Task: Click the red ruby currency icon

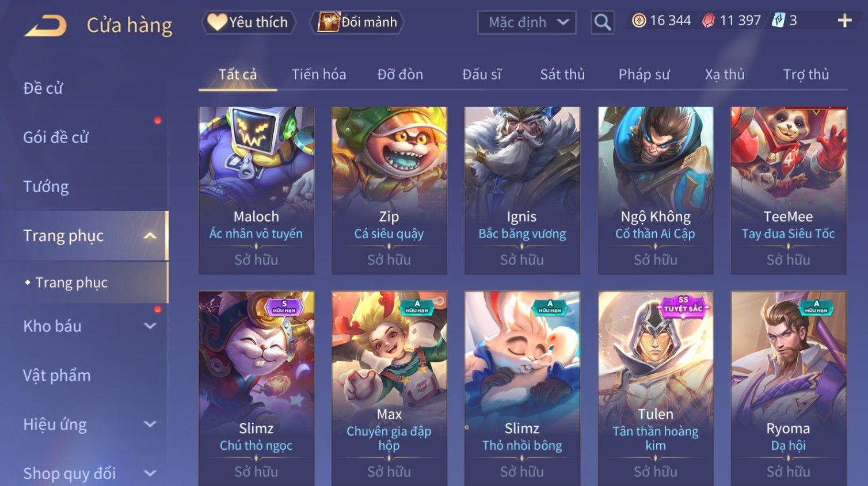Action: 709,21
